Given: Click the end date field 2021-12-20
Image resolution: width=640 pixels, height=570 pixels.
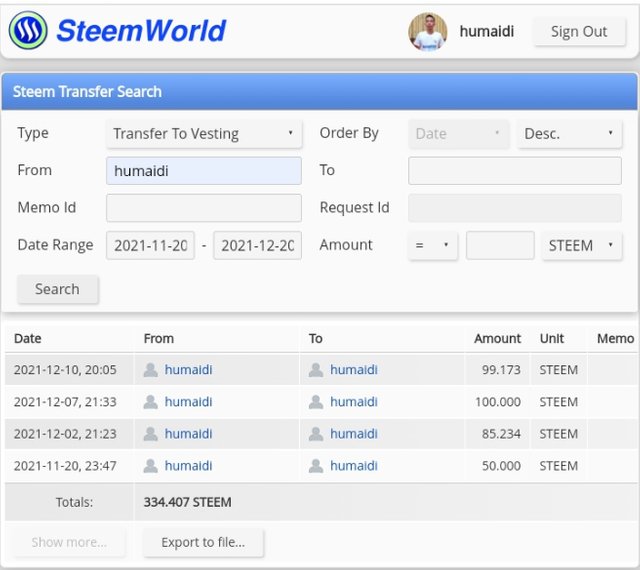Looking at the screenshot, I should point(258,245).
